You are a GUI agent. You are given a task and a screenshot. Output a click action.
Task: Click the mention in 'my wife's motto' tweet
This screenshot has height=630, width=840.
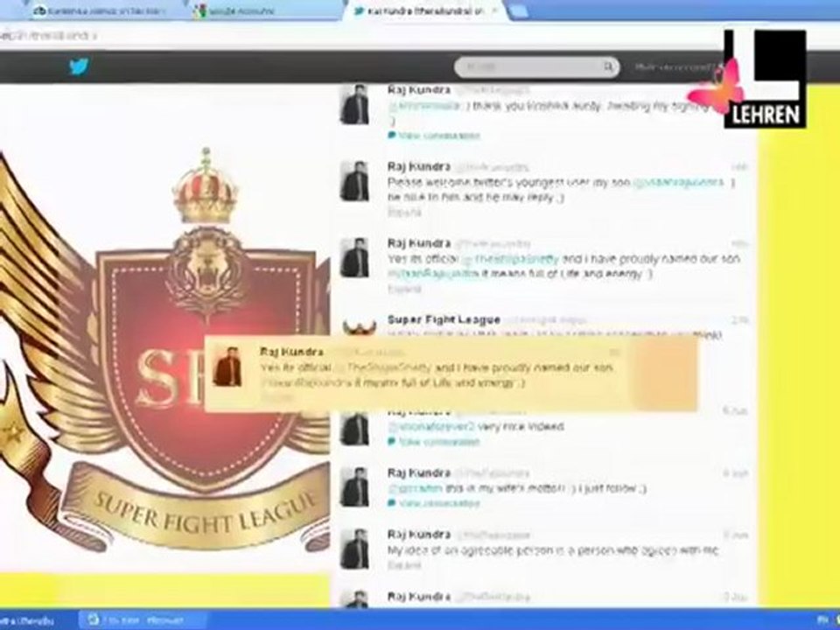coord(415,488)
